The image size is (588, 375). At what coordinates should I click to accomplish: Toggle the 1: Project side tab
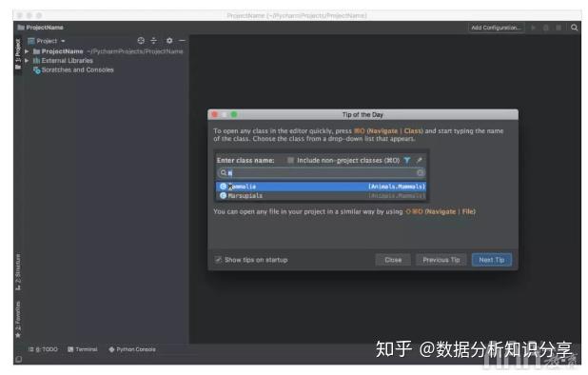(x=18, y=53)
